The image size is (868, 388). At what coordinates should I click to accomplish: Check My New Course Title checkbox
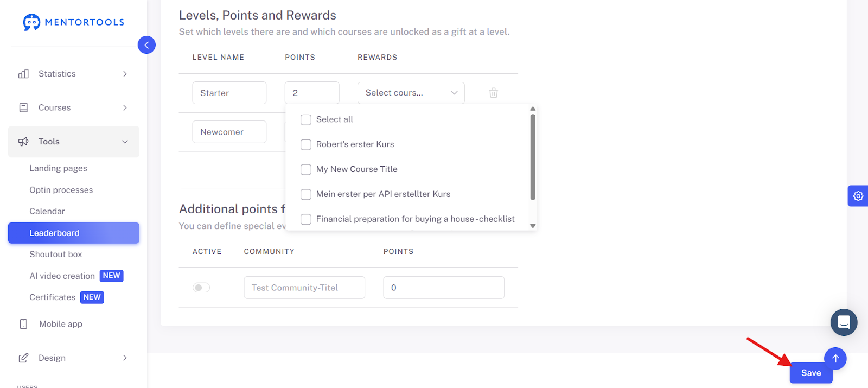pos(306,169)
